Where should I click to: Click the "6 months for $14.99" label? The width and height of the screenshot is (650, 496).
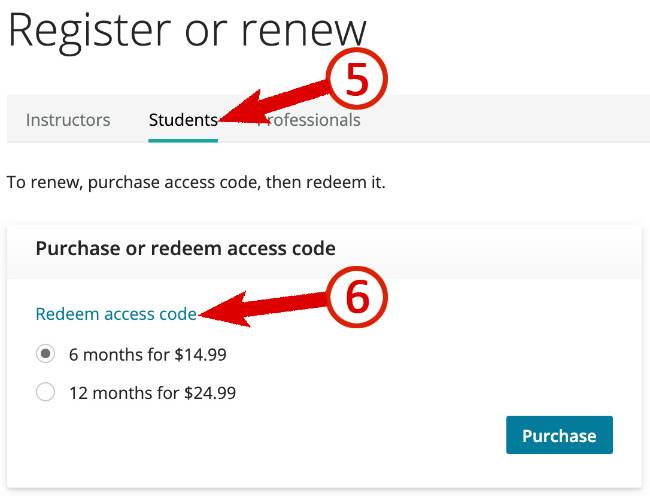click(148, 355)
